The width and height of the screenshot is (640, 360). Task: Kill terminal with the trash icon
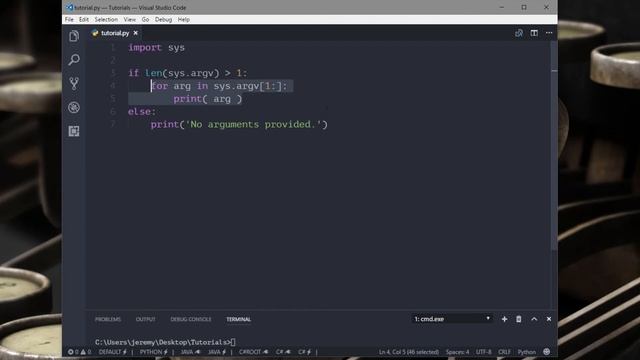pyautogui.click(x=519, y=319)
